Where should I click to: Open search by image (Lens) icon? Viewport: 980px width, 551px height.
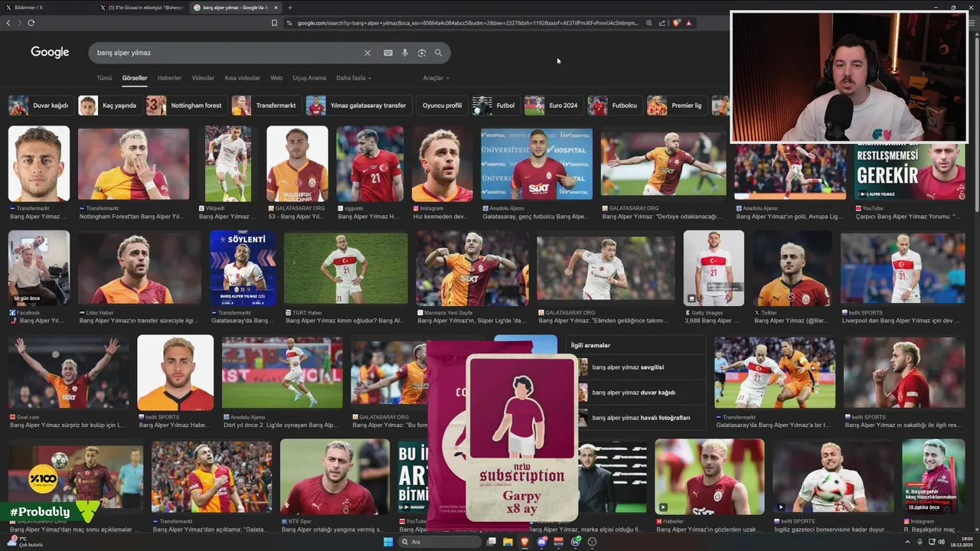coord(422,53)
